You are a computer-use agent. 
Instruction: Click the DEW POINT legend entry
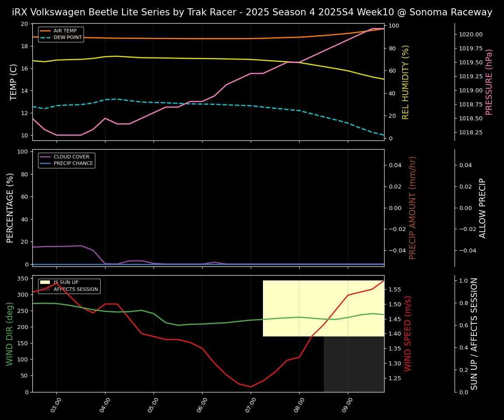[67, 38]
